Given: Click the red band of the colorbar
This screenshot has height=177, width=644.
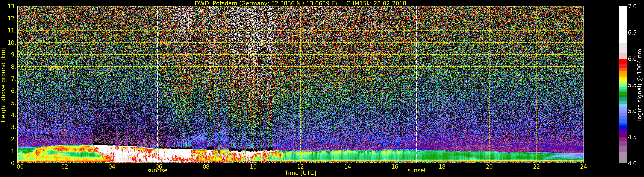Looking at the screenshot, I should pos(623,63).
